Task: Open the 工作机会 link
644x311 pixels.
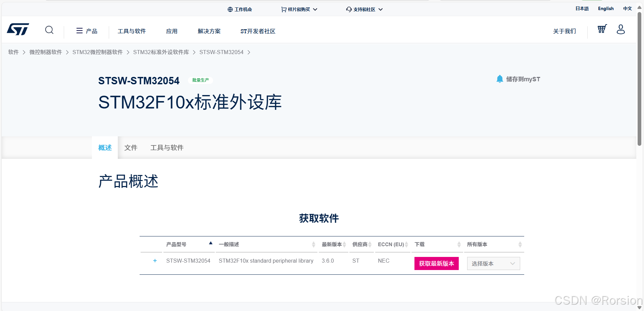Action: [x=243, y=9]
